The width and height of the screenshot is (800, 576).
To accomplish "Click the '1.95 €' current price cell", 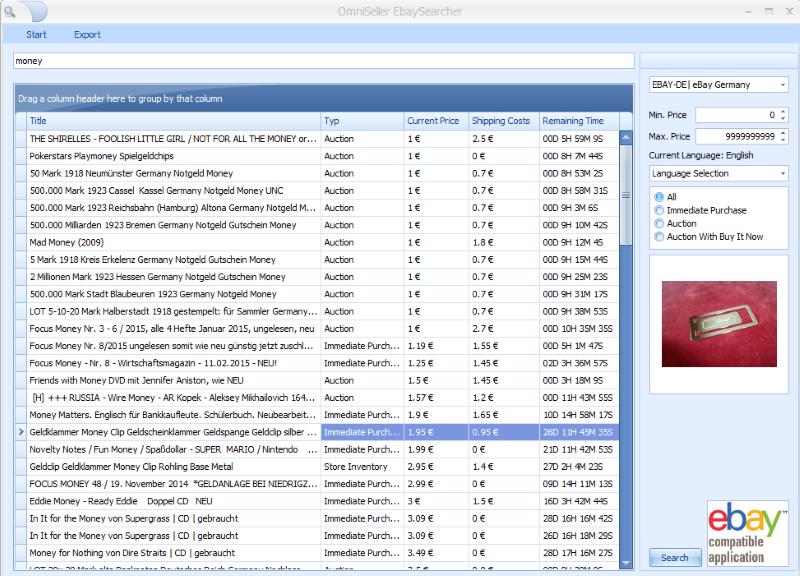I will [436, 432].
